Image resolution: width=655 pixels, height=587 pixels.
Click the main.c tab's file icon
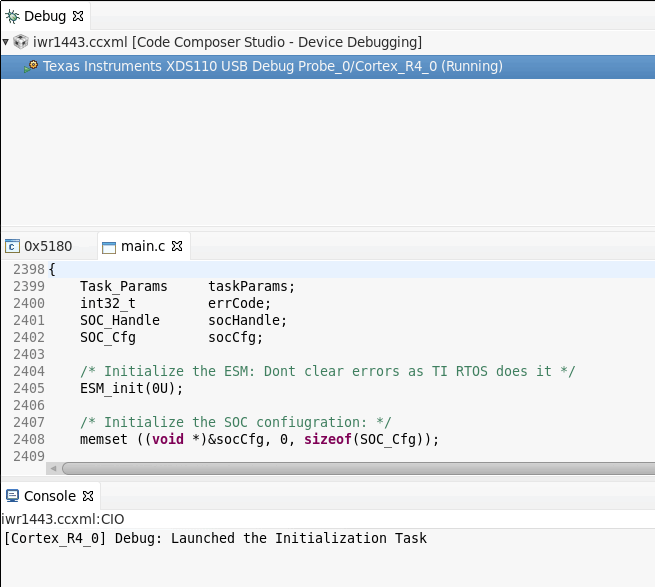pos(109,246)
